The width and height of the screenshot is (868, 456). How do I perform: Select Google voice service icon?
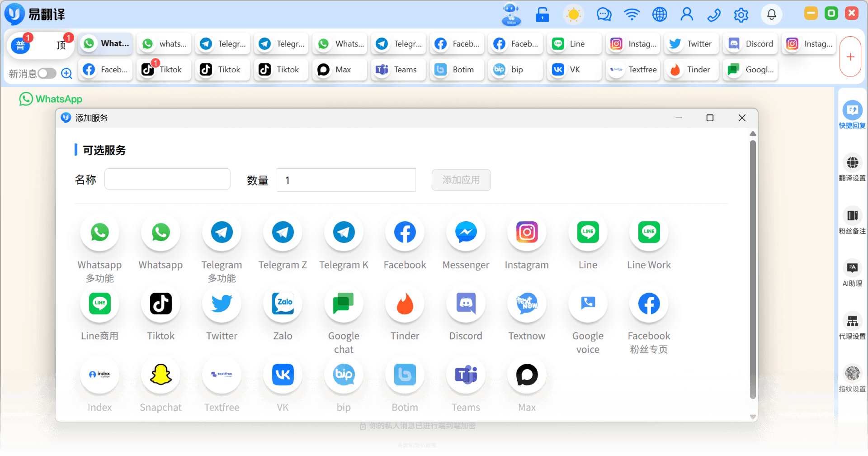click(x=588, y=304)
